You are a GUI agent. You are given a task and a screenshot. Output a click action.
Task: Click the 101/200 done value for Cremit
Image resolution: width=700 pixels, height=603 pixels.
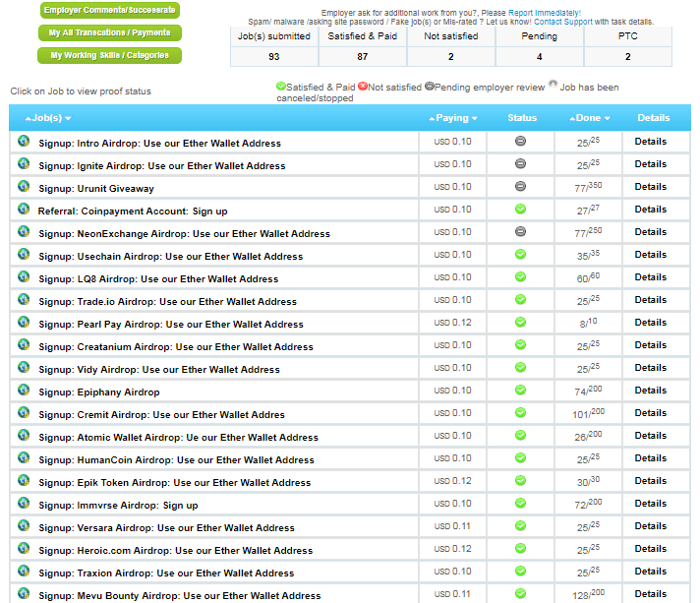click(x=588, y=413)
